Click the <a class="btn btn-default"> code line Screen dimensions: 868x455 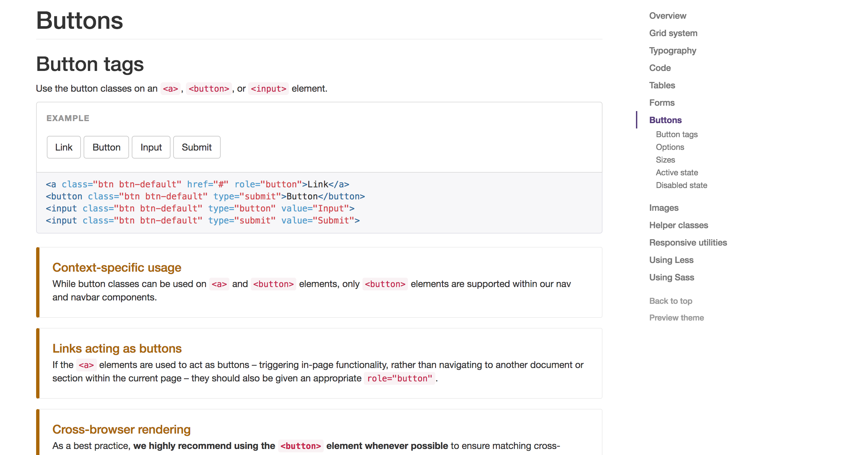point(198,184)
